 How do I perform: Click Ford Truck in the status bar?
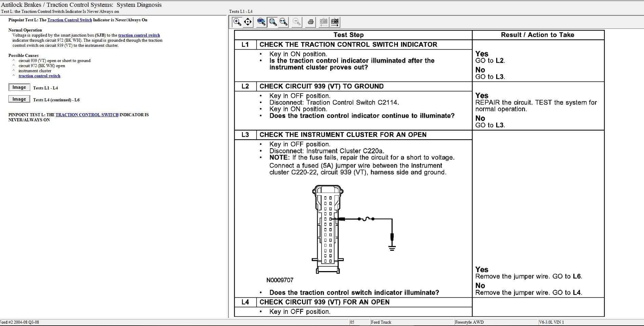(x=381, y=322)
